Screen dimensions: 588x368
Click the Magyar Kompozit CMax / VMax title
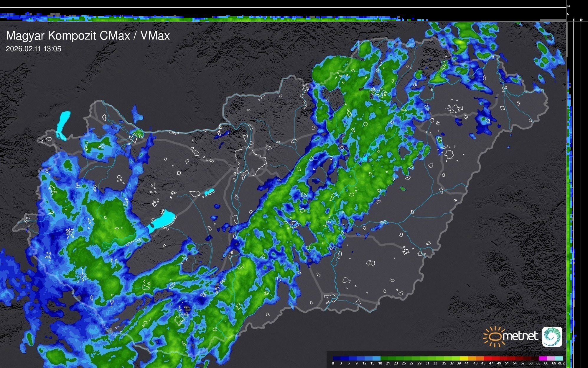(x=88, y=36)
